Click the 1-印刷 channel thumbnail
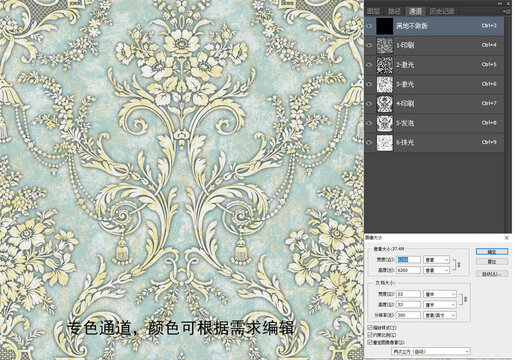 click(x=385, y=45)
